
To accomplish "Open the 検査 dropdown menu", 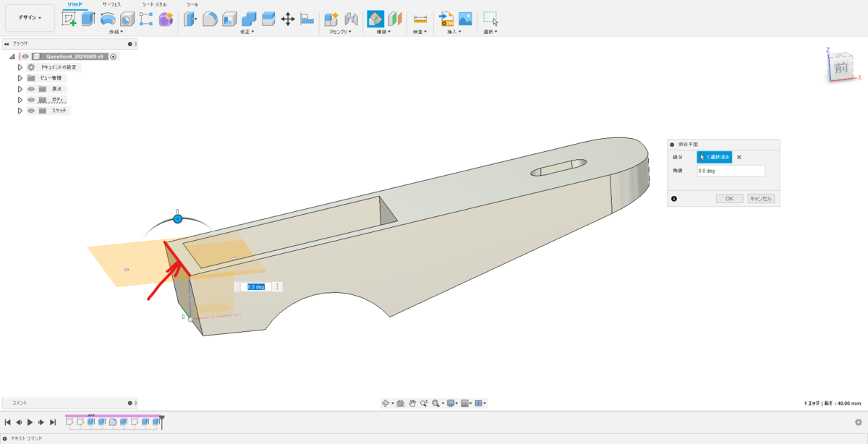I will pos(420,32).
